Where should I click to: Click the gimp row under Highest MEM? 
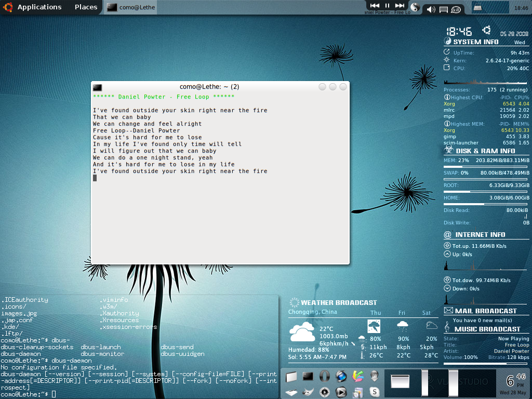486,137
